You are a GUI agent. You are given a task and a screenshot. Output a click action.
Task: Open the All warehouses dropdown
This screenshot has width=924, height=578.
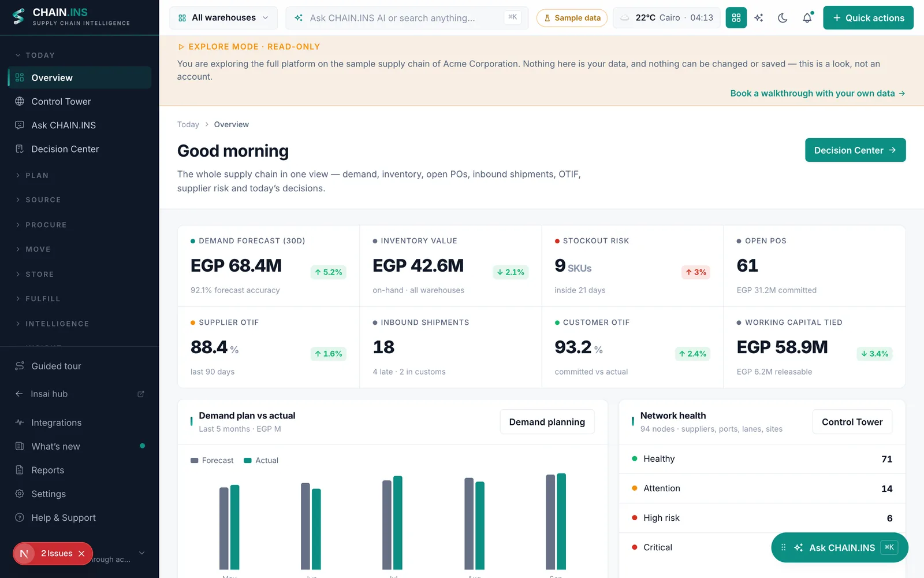(x=223, y=18)
